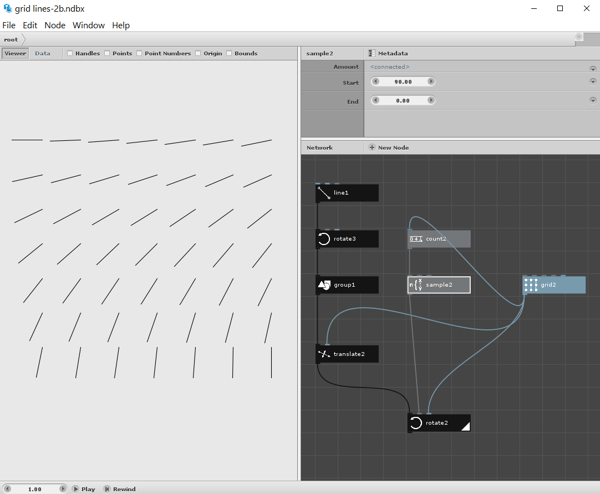Open the Window menu
The height and width of the screenshot is (494, 600).
tap(89, 25)
